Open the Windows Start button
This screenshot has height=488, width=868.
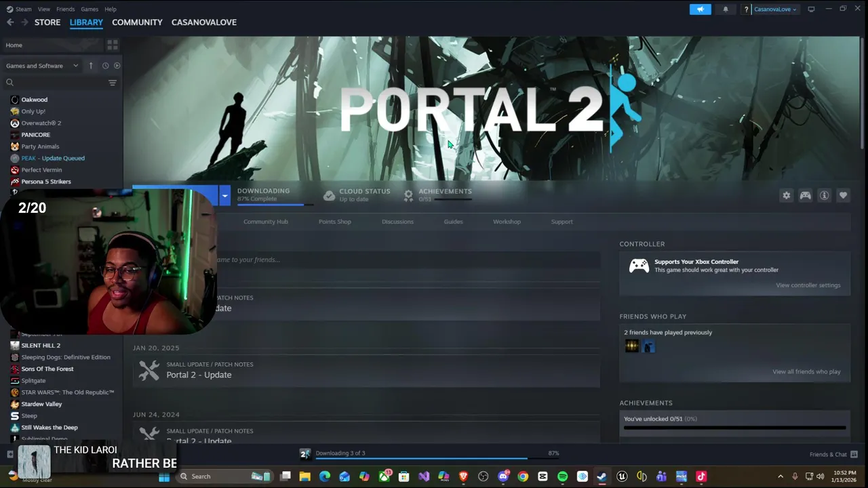(164, 476)
